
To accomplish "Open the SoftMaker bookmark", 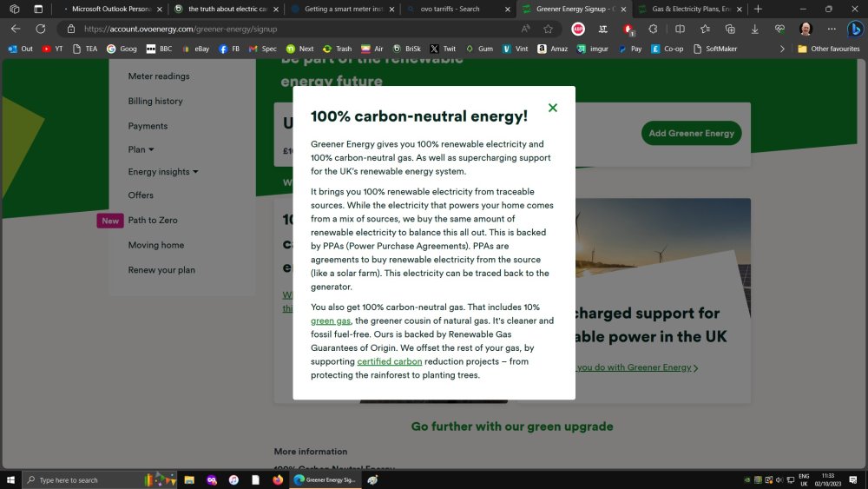I will (715, 49).
